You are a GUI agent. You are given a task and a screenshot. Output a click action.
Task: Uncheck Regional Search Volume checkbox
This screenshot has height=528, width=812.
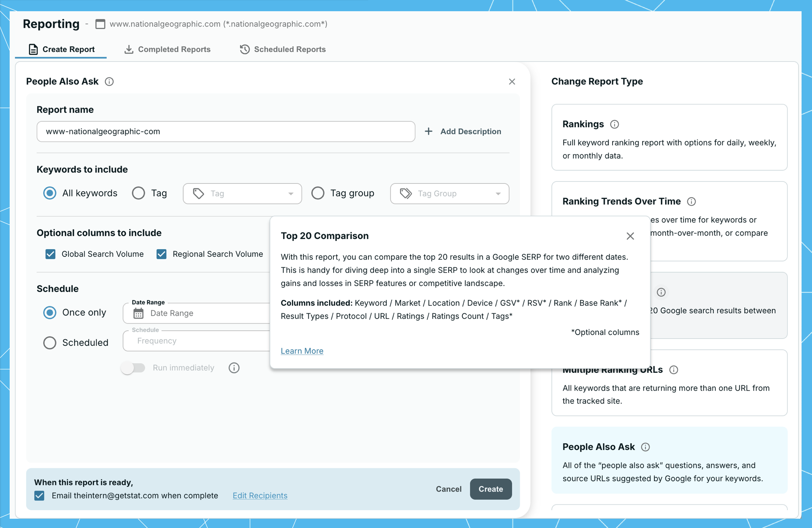coord(162,254)
